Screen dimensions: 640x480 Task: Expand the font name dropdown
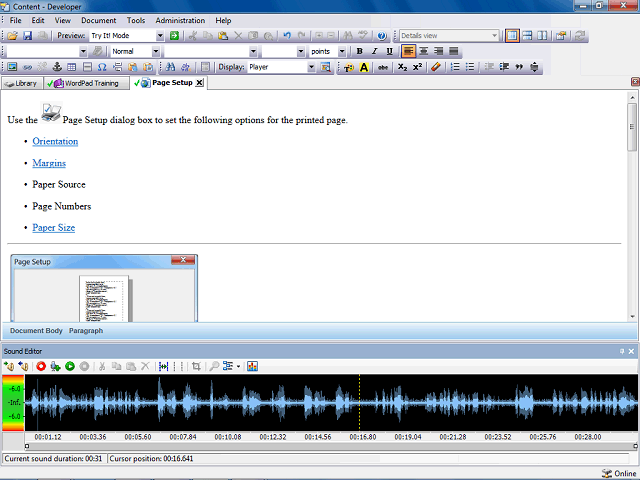point(253,51)
